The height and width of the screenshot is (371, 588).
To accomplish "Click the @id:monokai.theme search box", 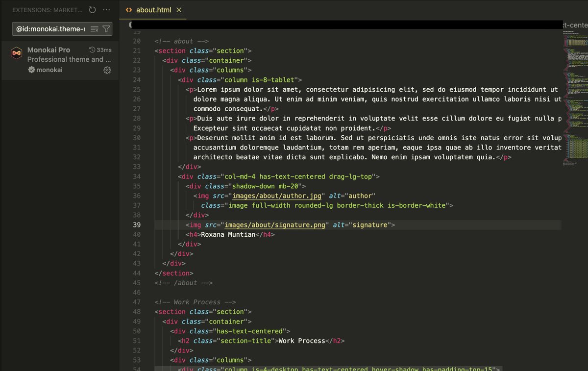I will tap(49, 29).
